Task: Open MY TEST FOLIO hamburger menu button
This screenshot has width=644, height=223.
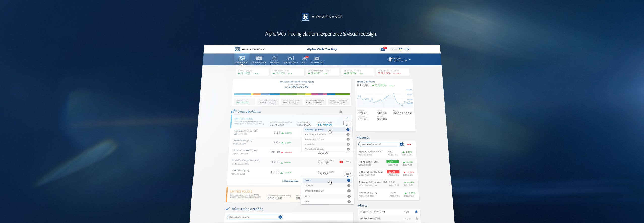Action: pos(347,123)
